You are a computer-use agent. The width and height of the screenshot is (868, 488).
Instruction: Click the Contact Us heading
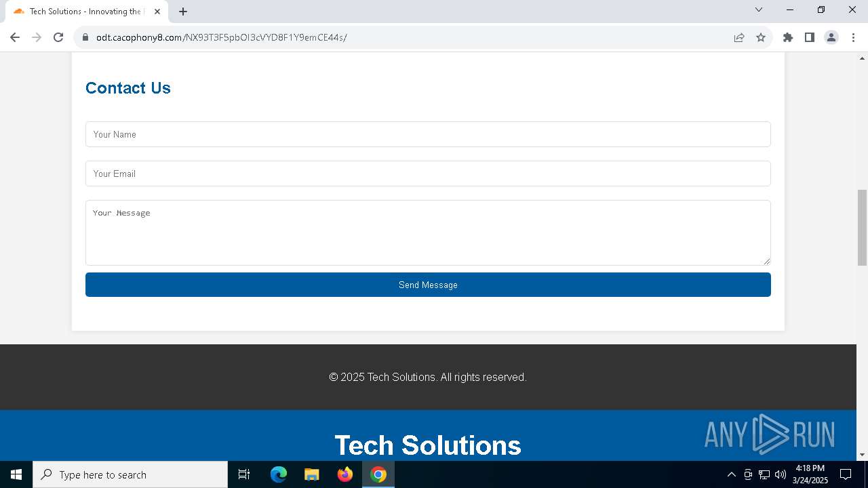pyautogui.click(x=128, y=88)
